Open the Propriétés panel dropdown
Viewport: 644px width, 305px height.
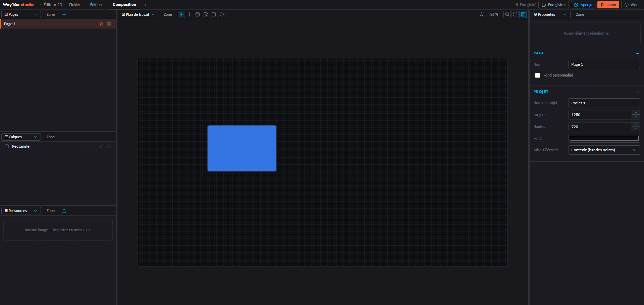pyautogui.click(x=551, y=14)
